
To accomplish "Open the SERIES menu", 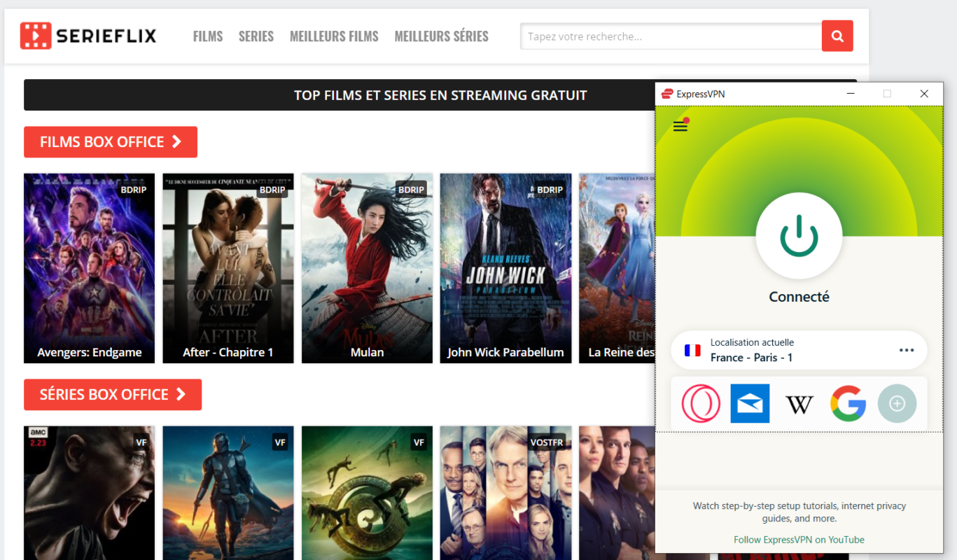I will [x=256, y=36].
